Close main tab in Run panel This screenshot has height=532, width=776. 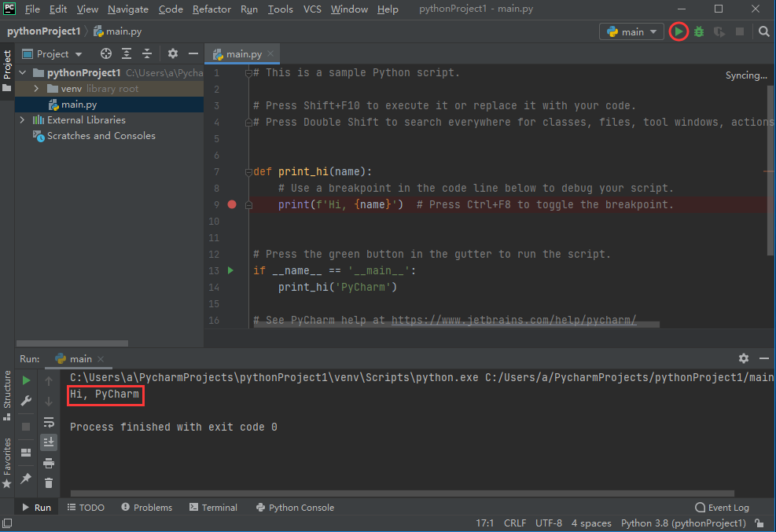click(101, 359)
